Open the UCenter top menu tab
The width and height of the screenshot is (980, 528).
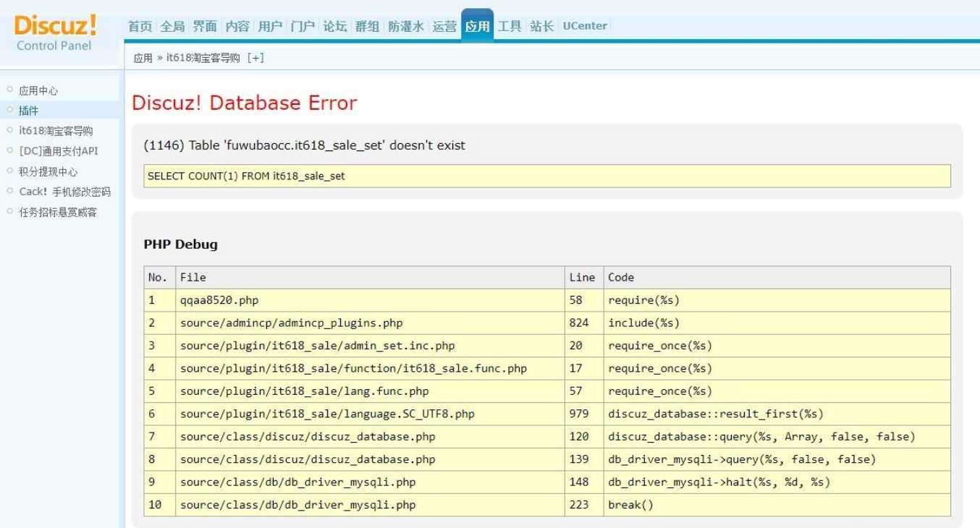tap(585, 26)
